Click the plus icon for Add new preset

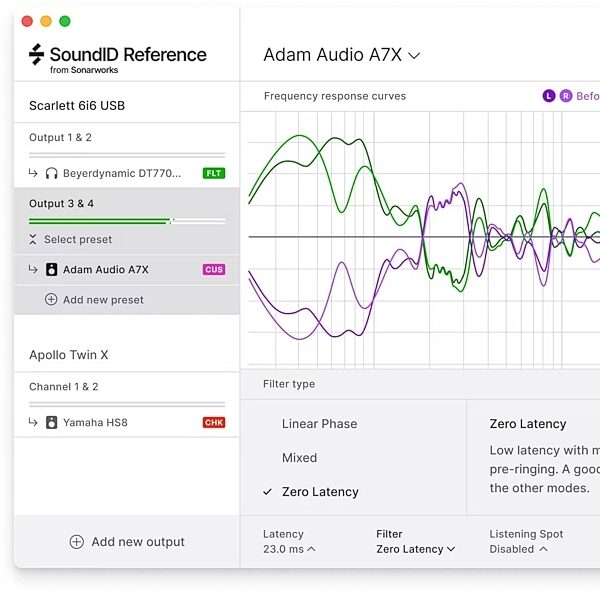click(51, 299)
